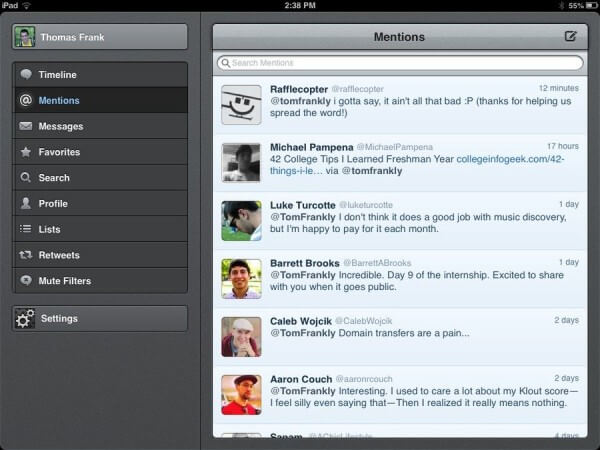Click the '17 hours' timestamp

point(562,146)
